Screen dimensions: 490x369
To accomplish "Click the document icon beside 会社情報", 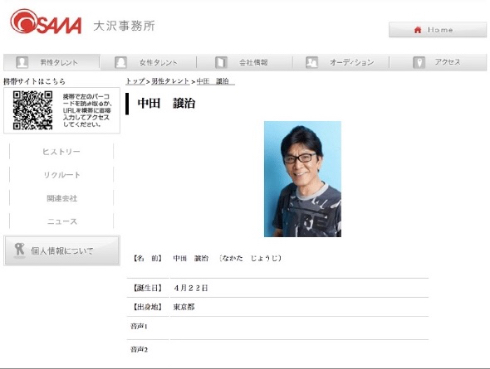I will [221, 62].
